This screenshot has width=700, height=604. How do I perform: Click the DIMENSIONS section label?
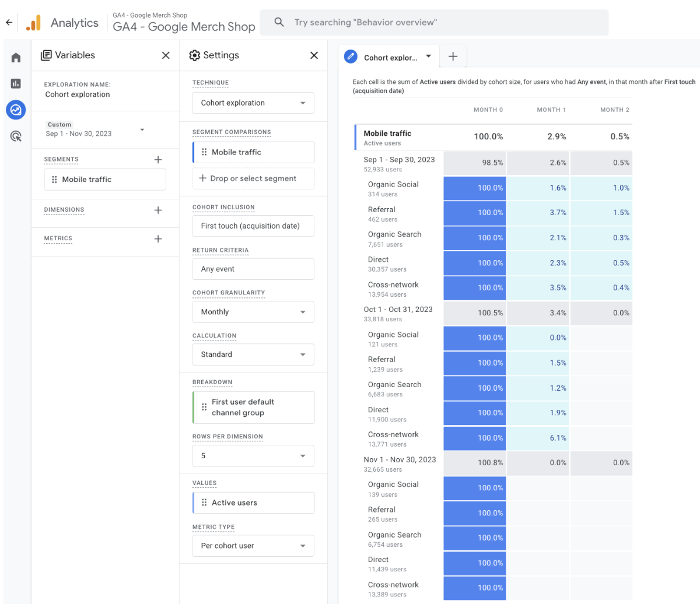[x=64, y=210]
